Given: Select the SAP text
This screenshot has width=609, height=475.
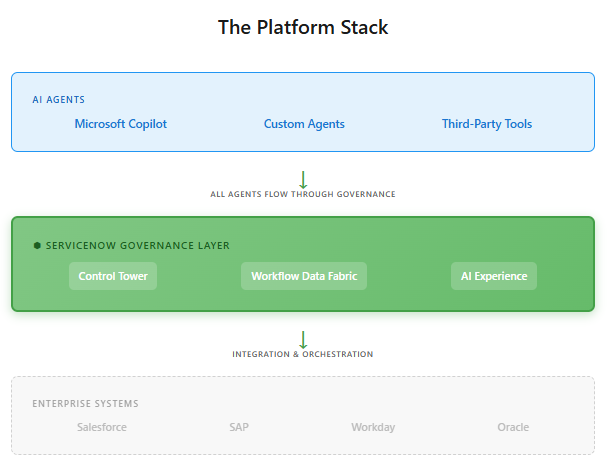Looking at the screenshot, I should point(239,427).
